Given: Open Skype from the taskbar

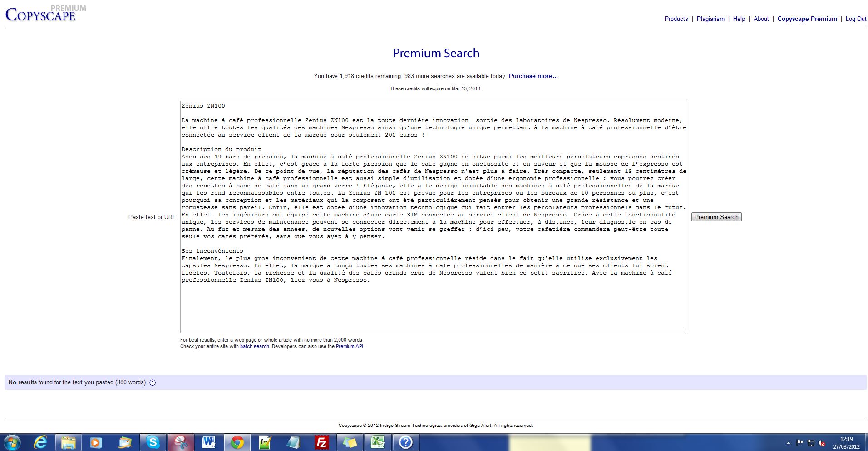Looking at the screenshot, I should (153, 442).
